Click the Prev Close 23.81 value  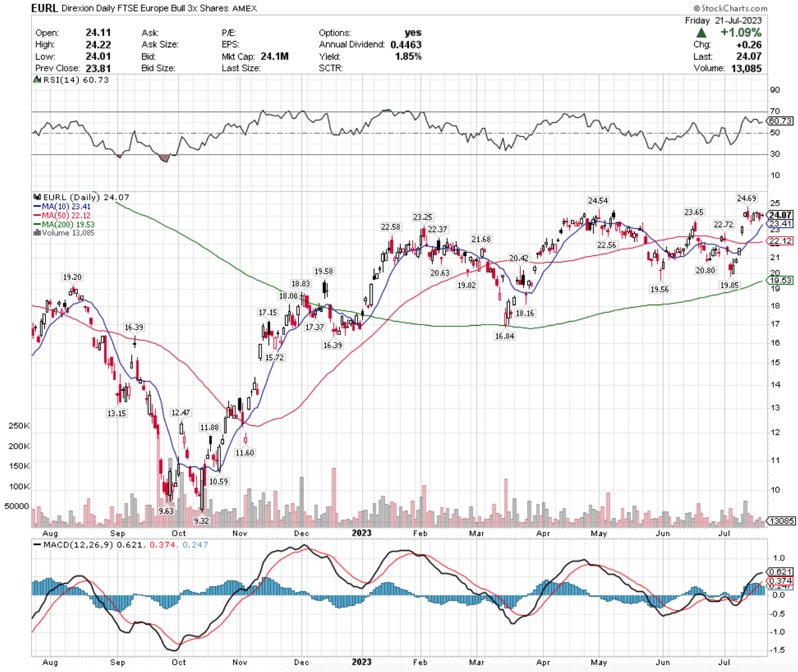coord(98,68)
